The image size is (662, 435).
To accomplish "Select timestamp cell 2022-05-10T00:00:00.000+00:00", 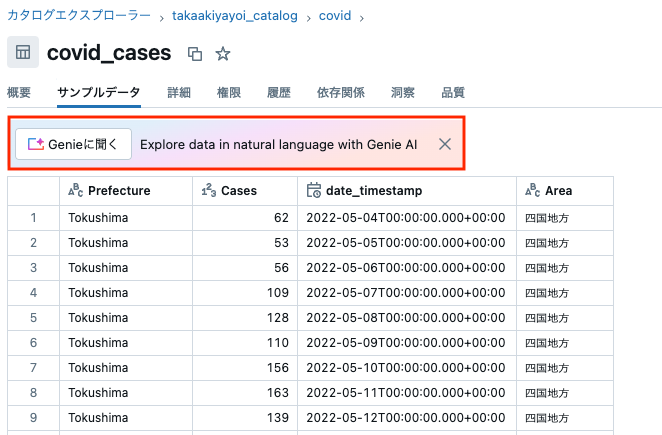I will (x=407, y=368).
